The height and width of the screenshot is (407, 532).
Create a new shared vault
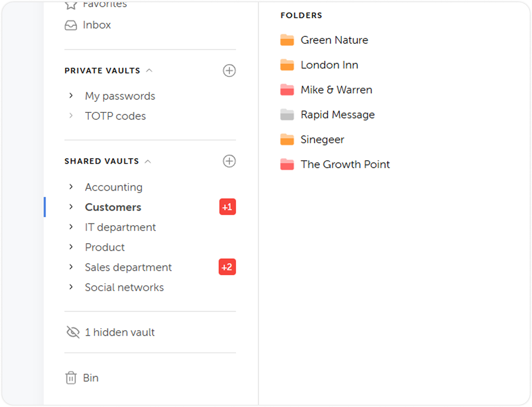coord(229,161)
